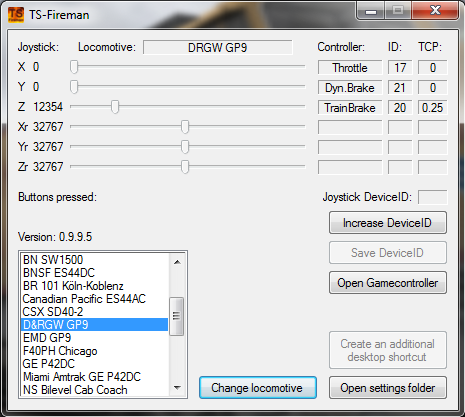Click the Throttle TCP field
The height and width of the screenshot is (417, 465).
click(433, 68)
